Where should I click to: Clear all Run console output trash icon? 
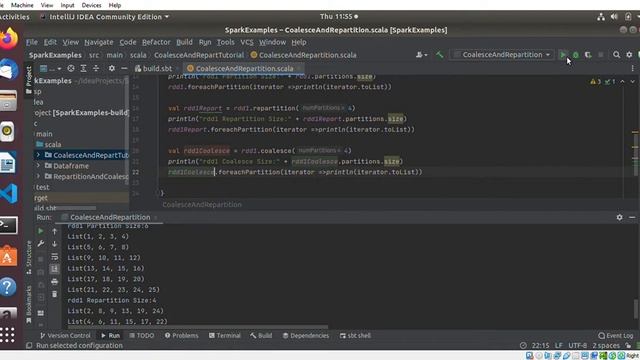pyautogui.click(x=54, y=294)
